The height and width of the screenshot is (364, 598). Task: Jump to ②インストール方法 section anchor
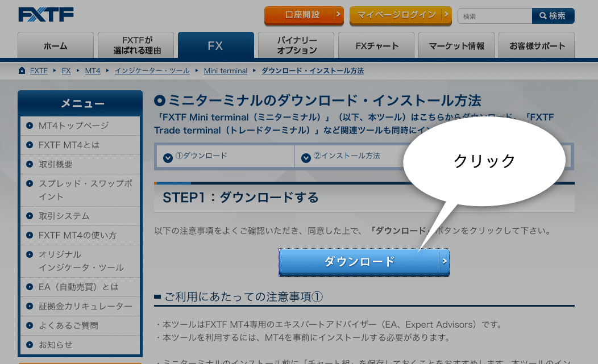347,156
